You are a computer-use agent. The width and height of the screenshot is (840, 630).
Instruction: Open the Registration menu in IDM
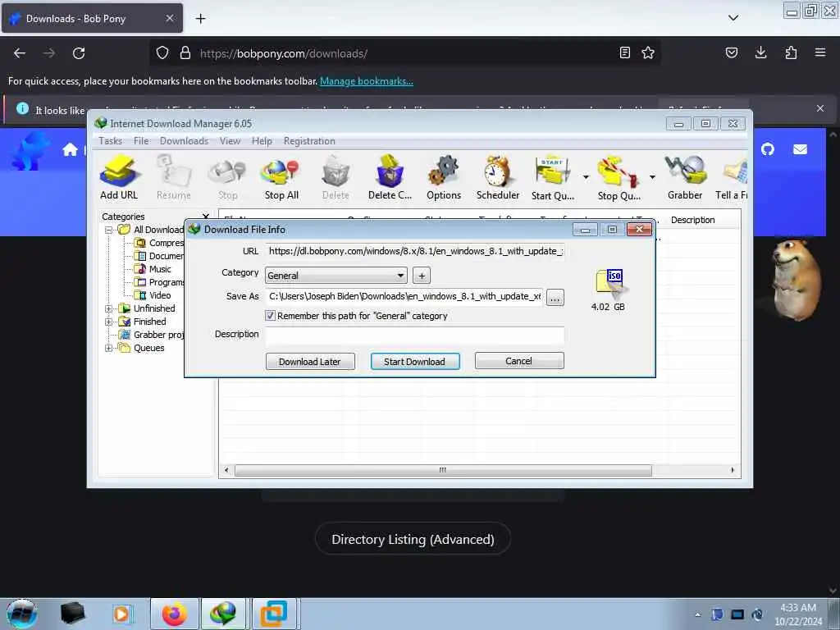coord(309,141)
